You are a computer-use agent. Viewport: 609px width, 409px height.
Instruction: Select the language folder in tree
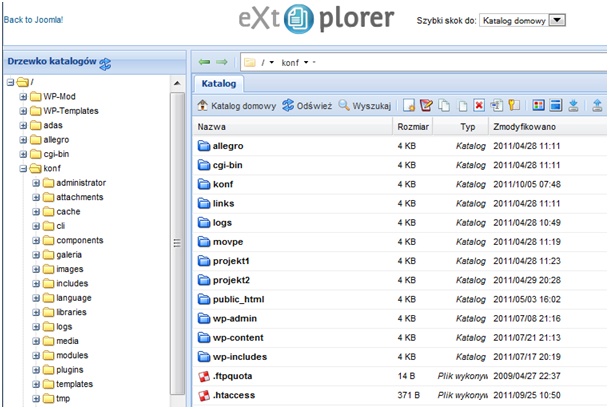click(x=74, y=298)
